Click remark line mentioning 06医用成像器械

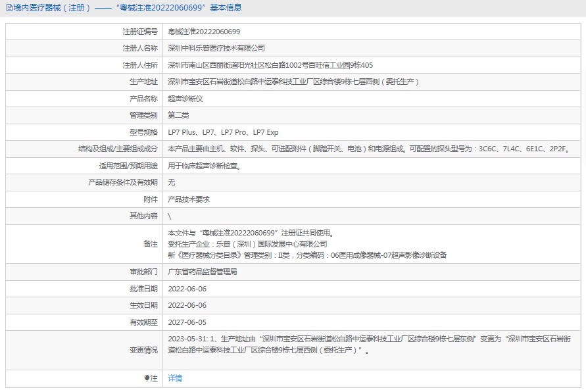[x=307, y=255]
